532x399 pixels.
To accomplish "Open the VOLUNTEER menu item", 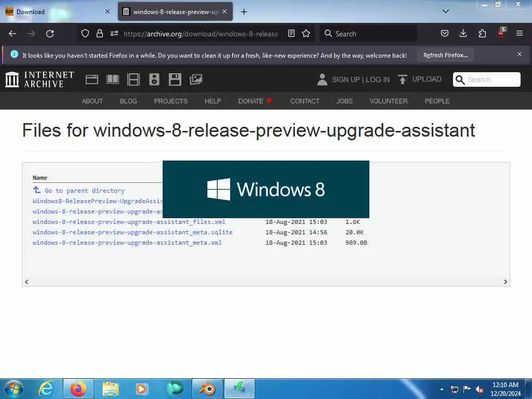I will pos(389,101).
